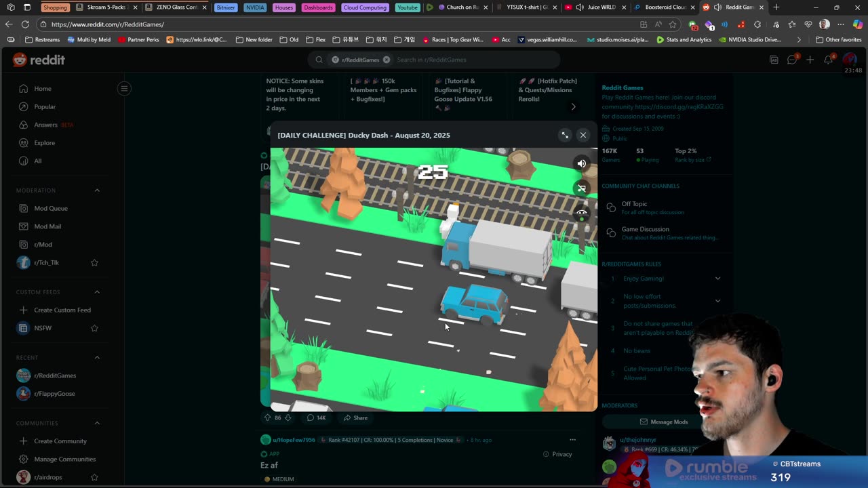
Task: Toggle the music-off button in the game
Action: coord(581,188)
